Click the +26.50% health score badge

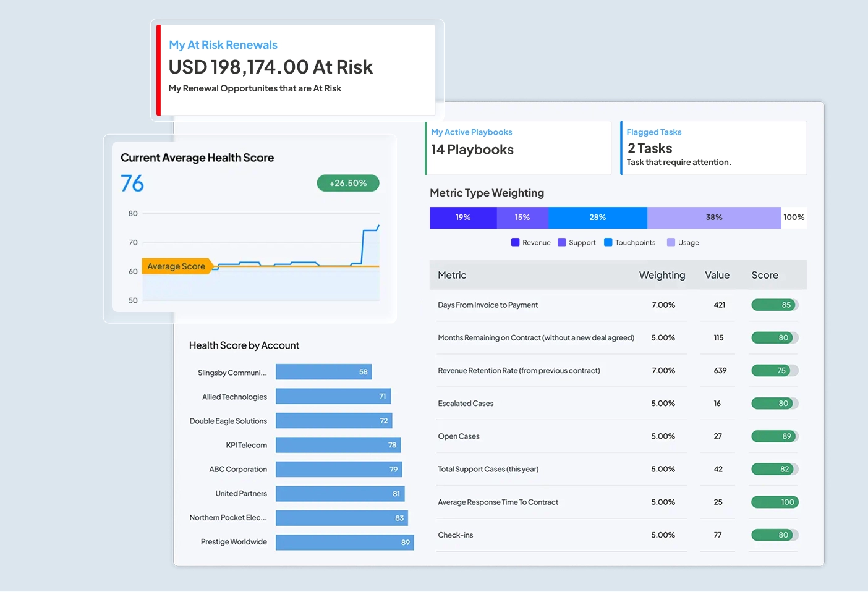coord(348,183)
